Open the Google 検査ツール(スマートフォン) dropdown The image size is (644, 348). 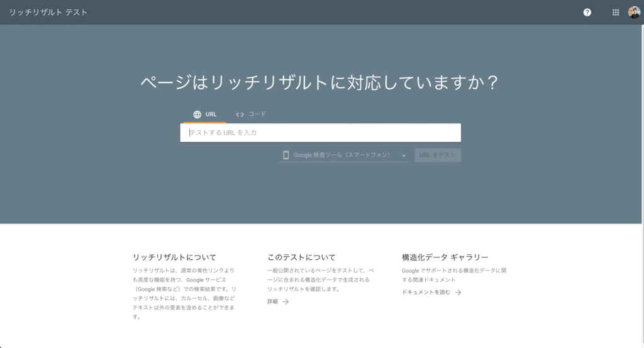click(x=344, y=155)
